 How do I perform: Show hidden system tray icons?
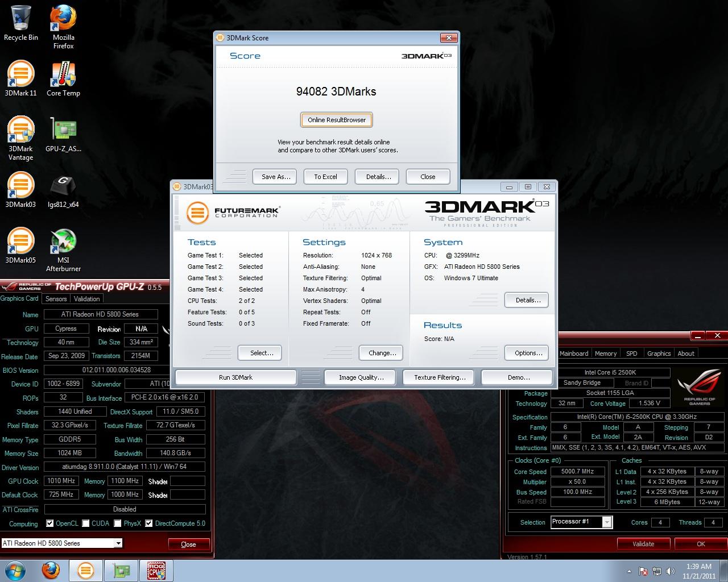point(629,571)
